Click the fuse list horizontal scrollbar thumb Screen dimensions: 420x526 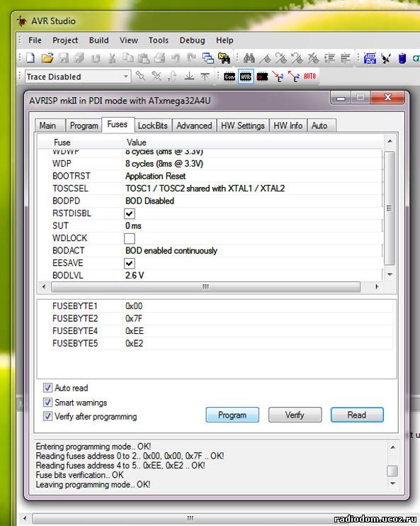pyautogui.click(x=206, y=287)
